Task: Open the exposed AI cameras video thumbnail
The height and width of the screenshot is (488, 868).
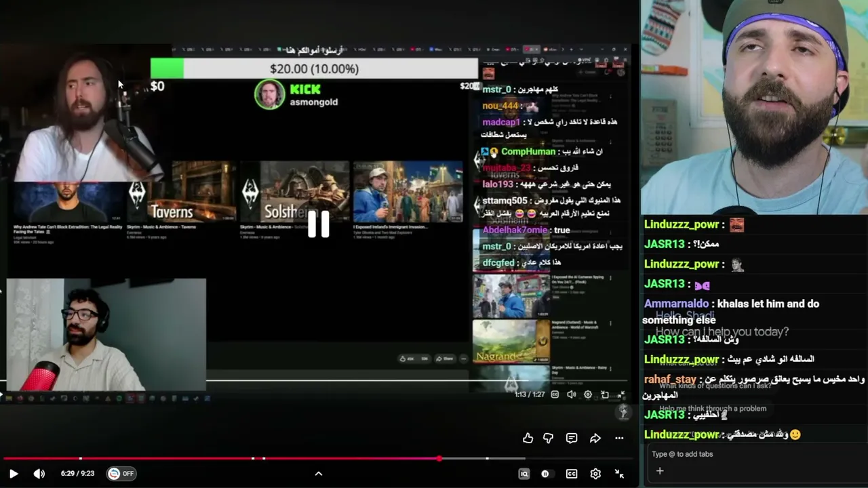Action: pos(511,296)
